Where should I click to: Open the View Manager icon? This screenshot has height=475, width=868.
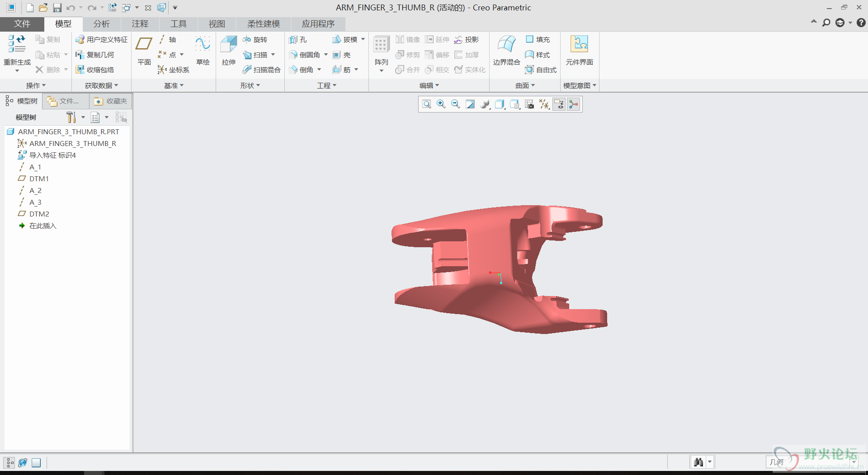point(529,104)
